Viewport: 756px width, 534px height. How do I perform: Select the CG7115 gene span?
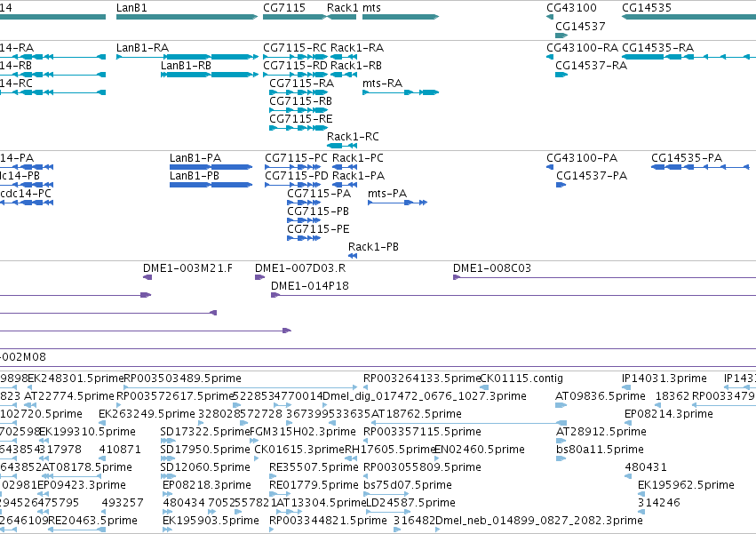coord(295,17)
